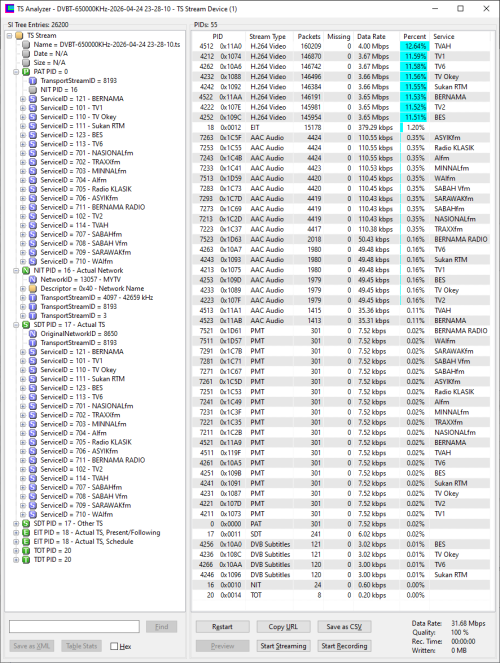500x663 pixels.
Task: Collapse the TS Stream root node
Action: [9, 36]
